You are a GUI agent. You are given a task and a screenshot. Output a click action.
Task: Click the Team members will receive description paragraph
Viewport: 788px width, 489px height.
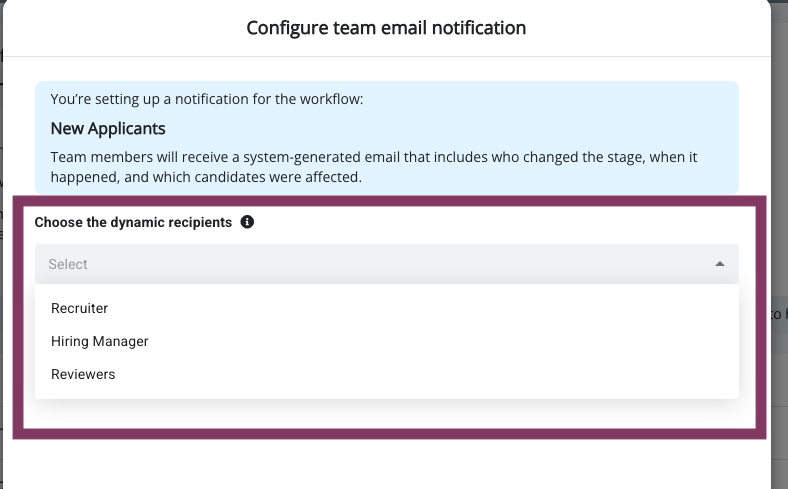[374, 167]
